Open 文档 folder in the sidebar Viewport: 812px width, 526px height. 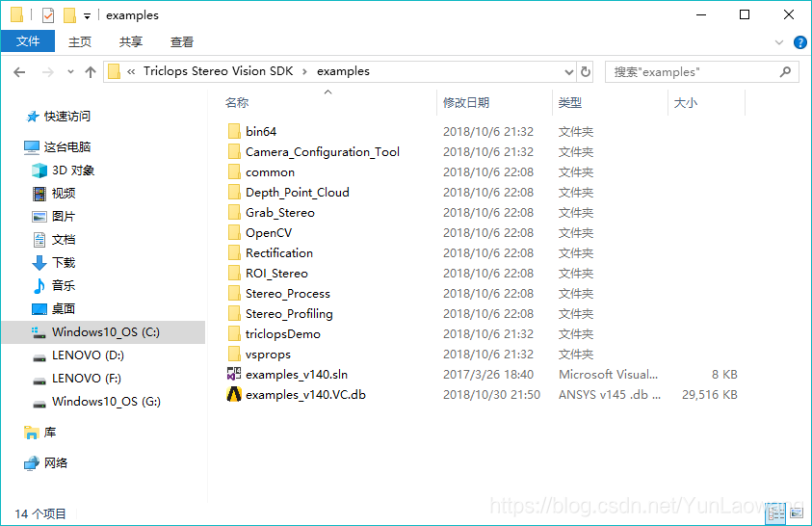tap(64, 239)
